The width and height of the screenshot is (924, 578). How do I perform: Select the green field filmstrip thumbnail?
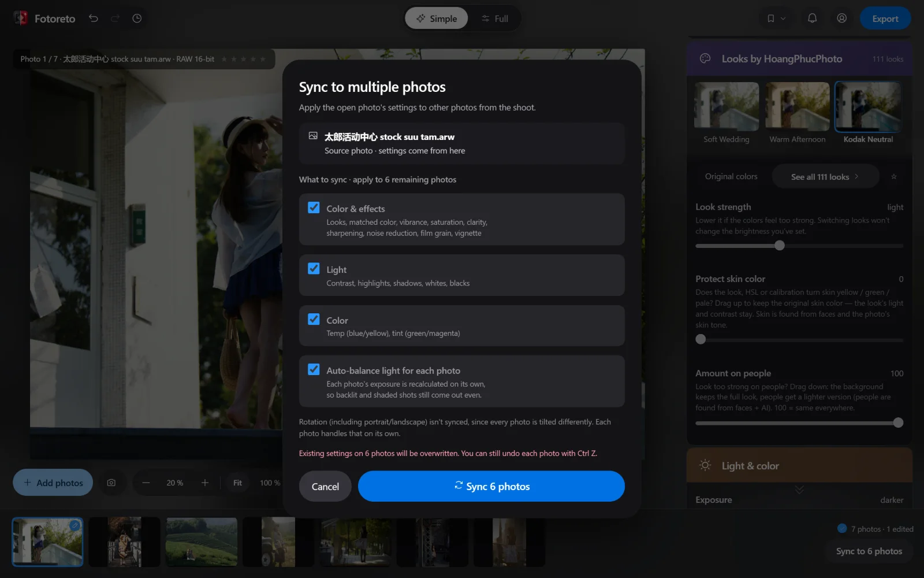tap(202, 542)
